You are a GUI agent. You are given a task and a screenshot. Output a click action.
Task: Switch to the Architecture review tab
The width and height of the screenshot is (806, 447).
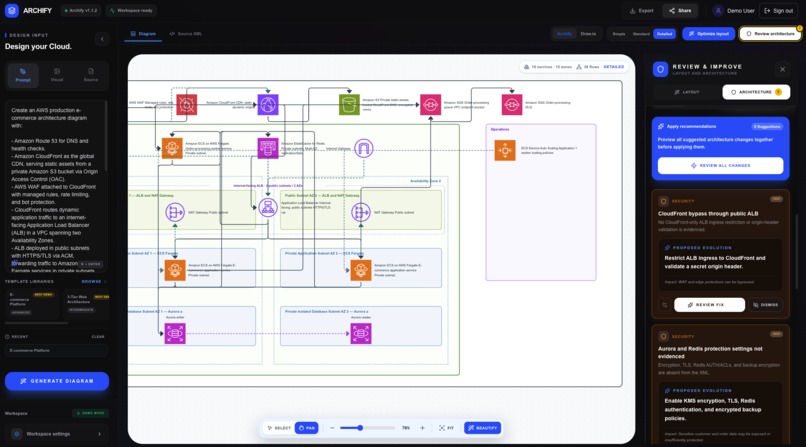click(x=756, y=92)
